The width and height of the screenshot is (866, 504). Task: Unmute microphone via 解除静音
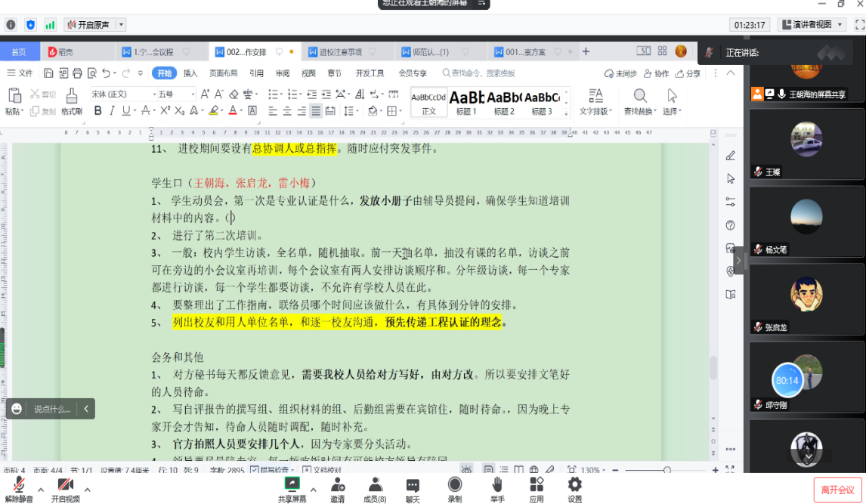pyautogui.click(x=19, y=489)
